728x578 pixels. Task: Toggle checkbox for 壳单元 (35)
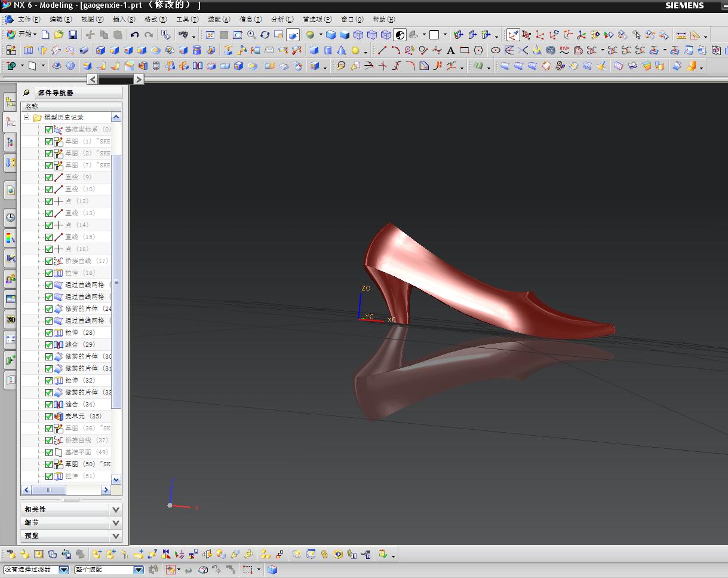coord(49,416)
